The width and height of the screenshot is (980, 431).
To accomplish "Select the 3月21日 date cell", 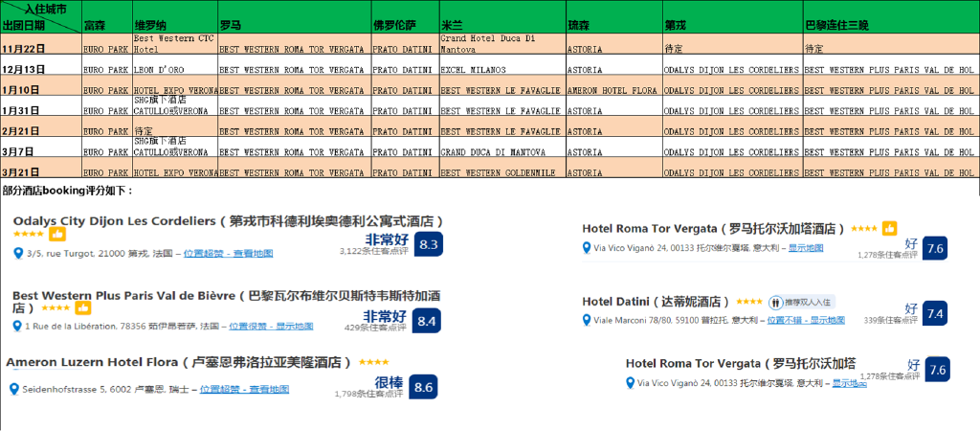I will tap(41, 168).
